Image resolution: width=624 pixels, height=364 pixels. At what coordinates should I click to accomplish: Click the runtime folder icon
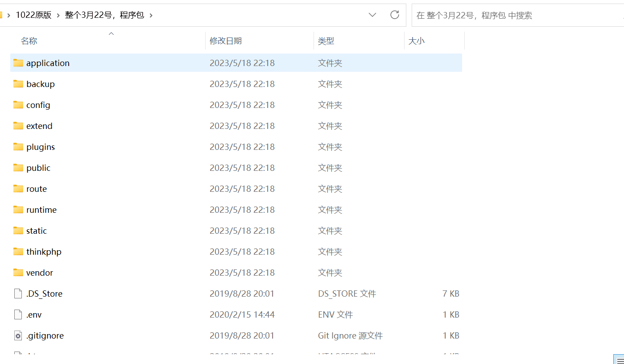(18, 210)
